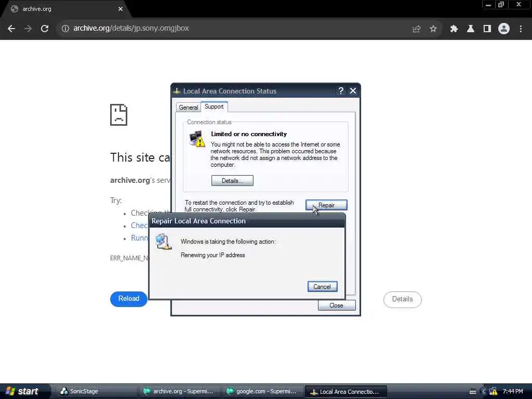532x399 pixels.
Task: Click the 'This site ca' heading text
Action: (x=140, y=157)
